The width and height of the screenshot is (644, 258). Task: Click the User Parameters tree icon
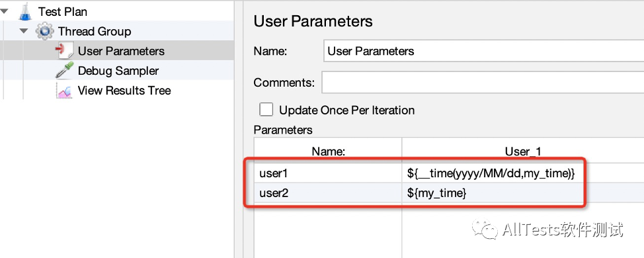click(x=65, y=51)
